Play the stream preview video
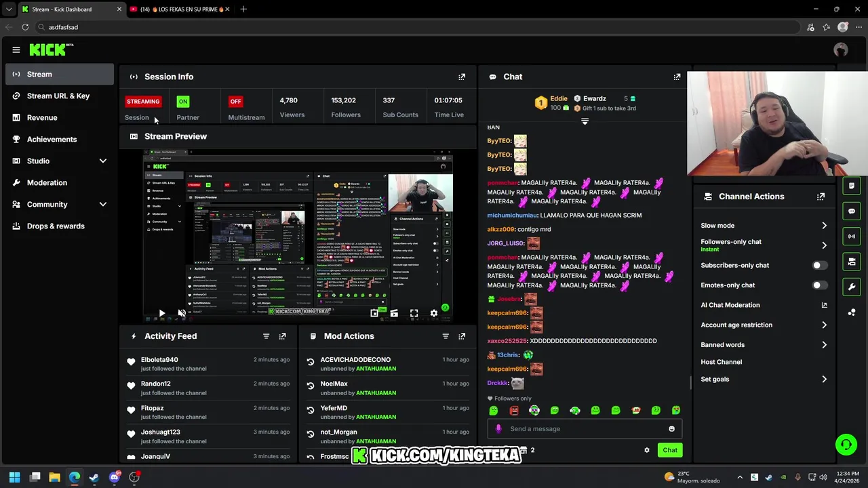Viewport: 868px width, 488px height. (161, 313)
